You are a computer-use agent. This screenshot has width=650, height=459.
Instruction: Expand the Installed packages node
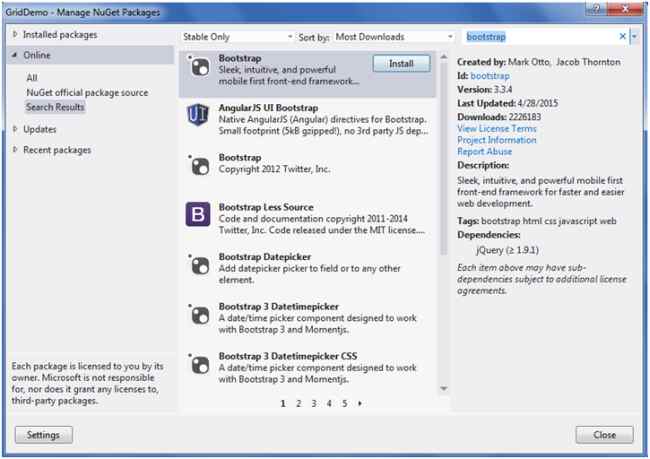[15, 34]
